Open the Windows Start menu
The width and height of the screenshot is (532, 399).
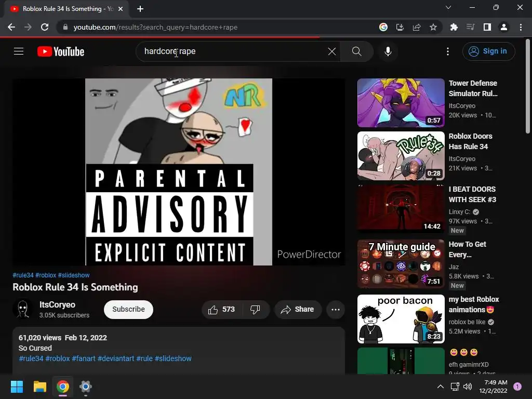click(x=17, y=387)
